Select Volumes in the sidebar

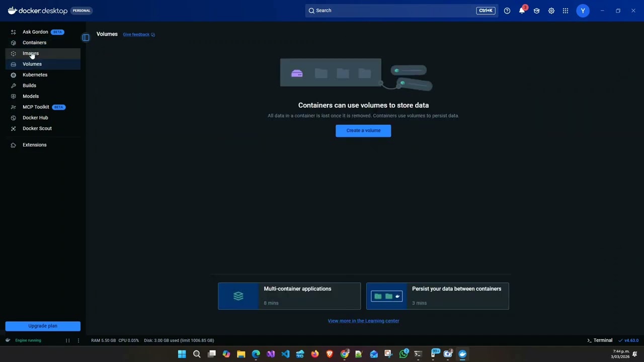click(43, 64)
